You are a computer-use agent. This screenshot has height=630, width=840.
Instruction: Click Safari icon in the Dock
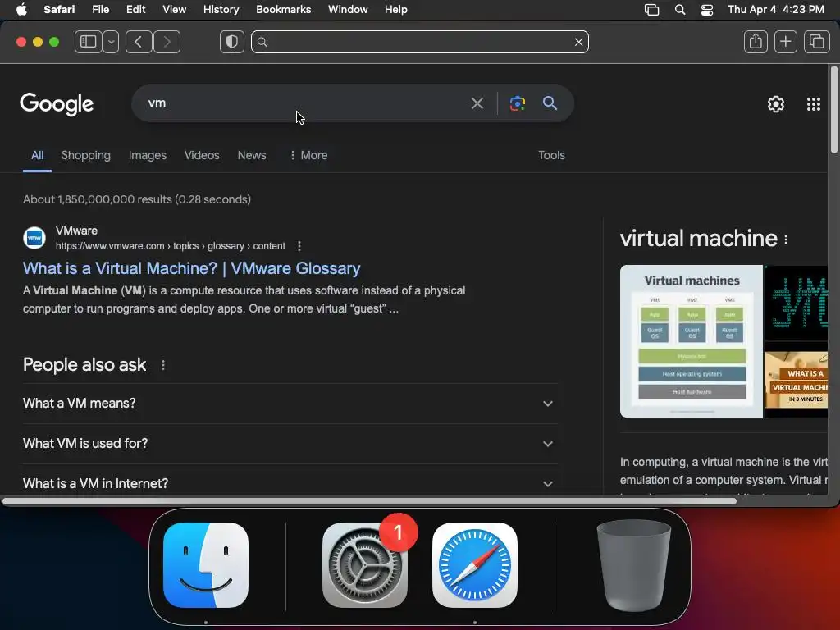click(x=475, y=565)
